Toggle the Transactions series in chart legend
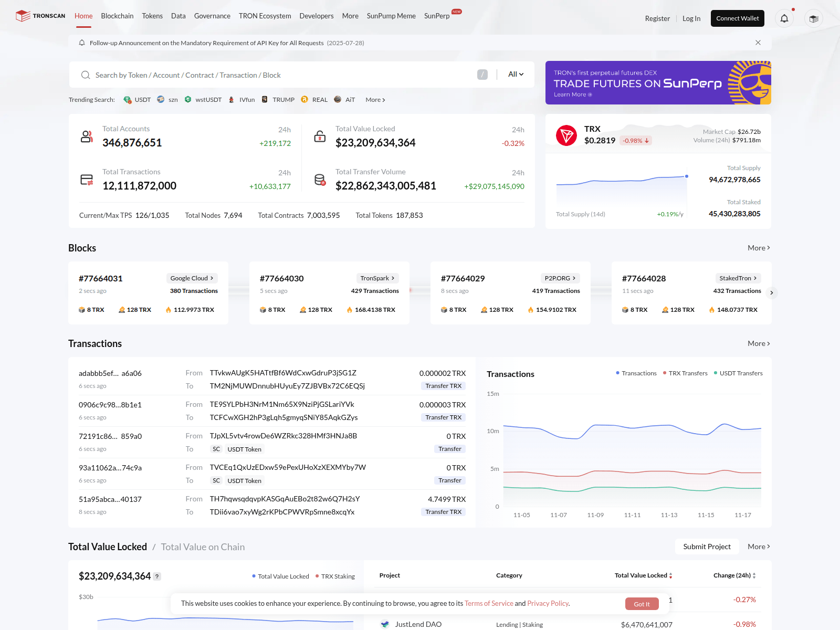The image size is (840, 630). (x=636, y=373)
